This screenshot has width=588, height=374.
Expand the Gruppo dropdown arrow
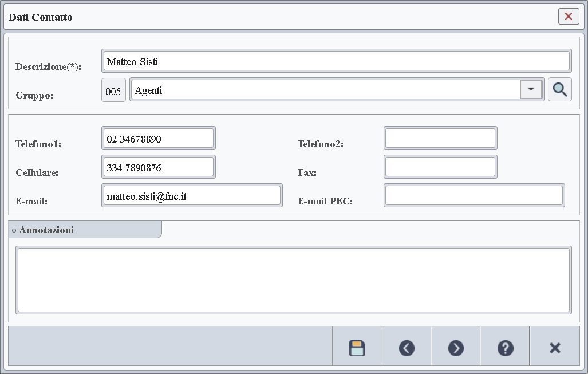click(531, 89)
